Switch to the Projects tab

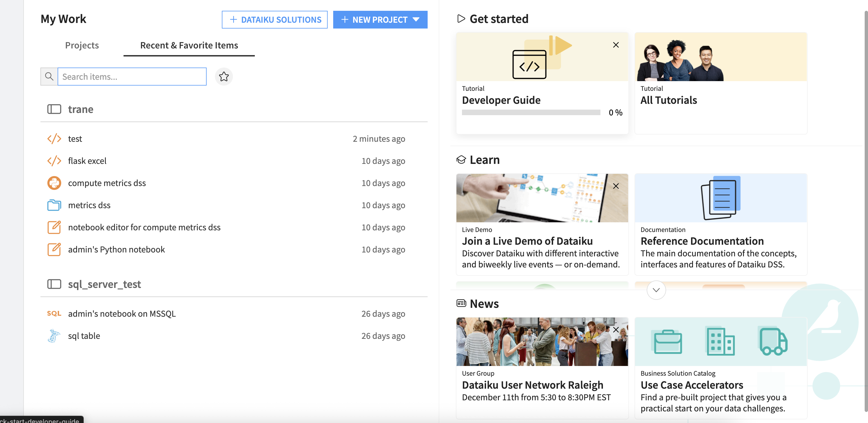pyautogui.click(x=82, y=45)
